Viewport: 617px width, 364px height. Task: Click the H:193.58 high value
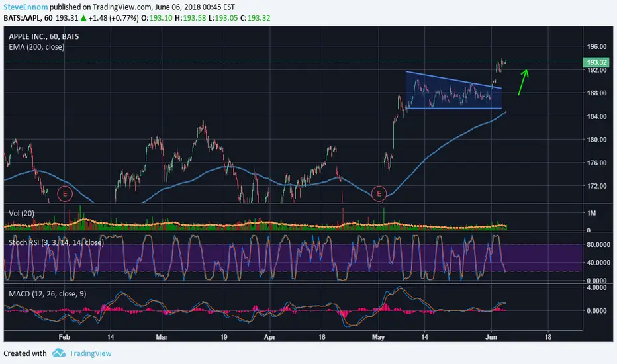point(191,18)
